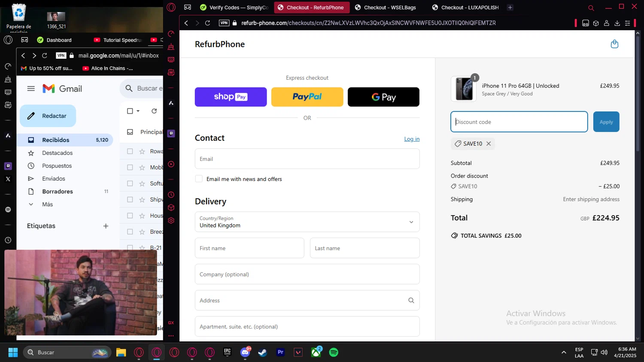Focus the Discount code input field

coord(519,122)
